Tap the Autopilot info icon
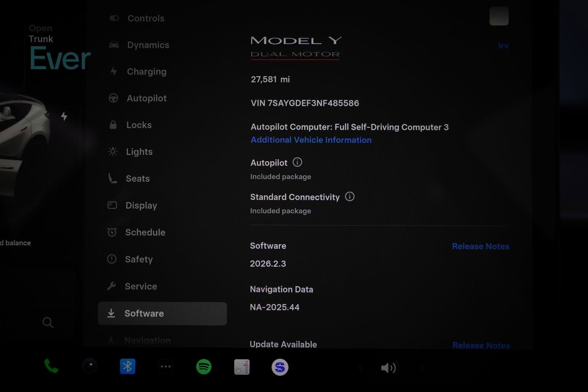The width and height of the screenshot is (588, 392). [x=297, y=162]
